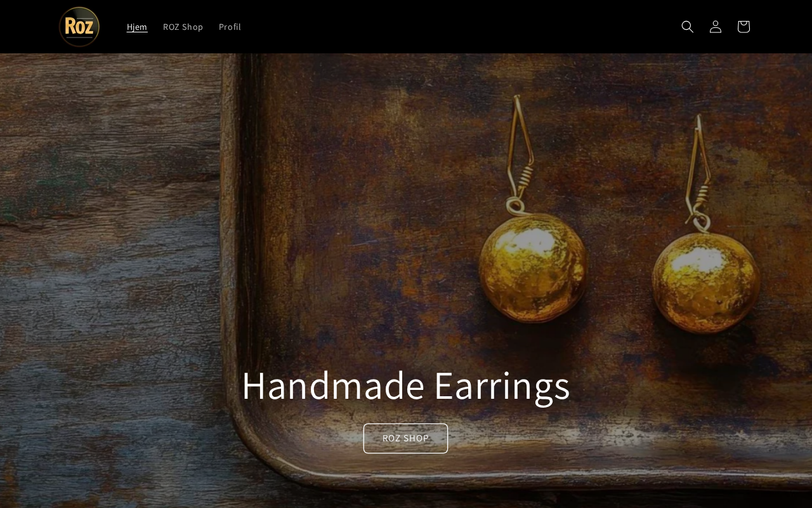Select Profil in the header menu
Viewport: 812px width, 508px height.
[x=230, y=27]
